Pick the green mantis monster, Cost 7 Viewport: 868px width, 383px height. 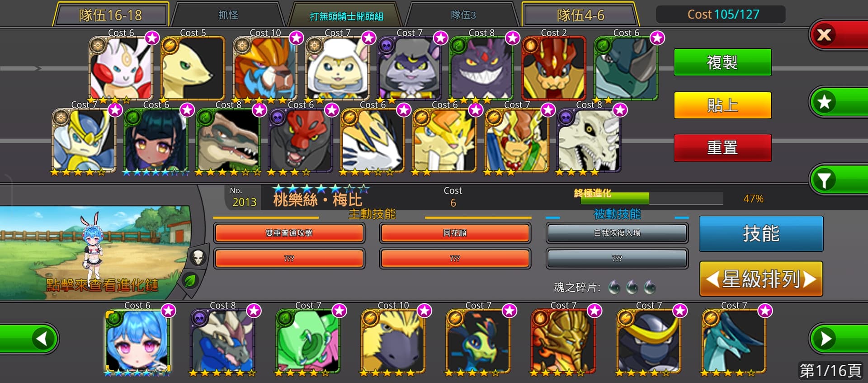point(308,340)
